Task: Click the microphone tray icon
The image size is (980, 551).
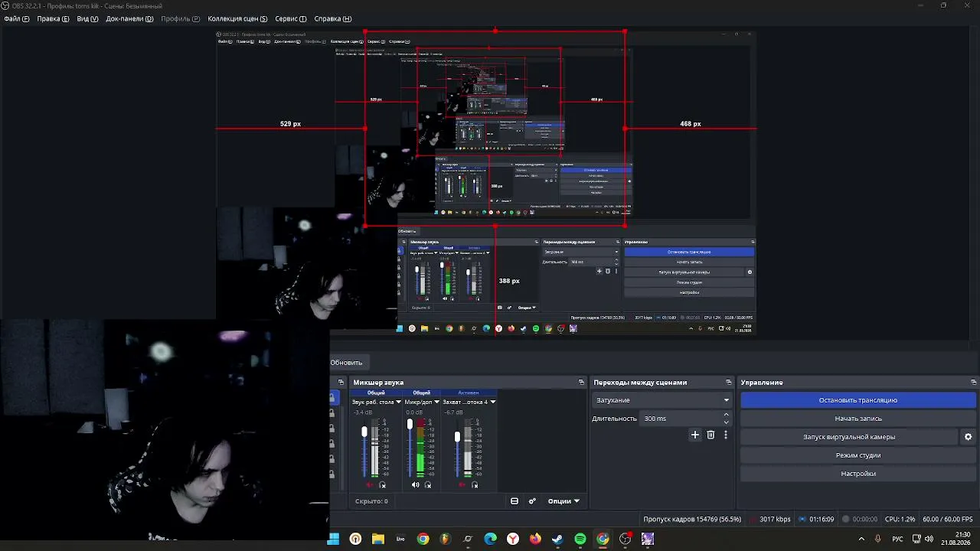Action: click(x=878, y=539)
